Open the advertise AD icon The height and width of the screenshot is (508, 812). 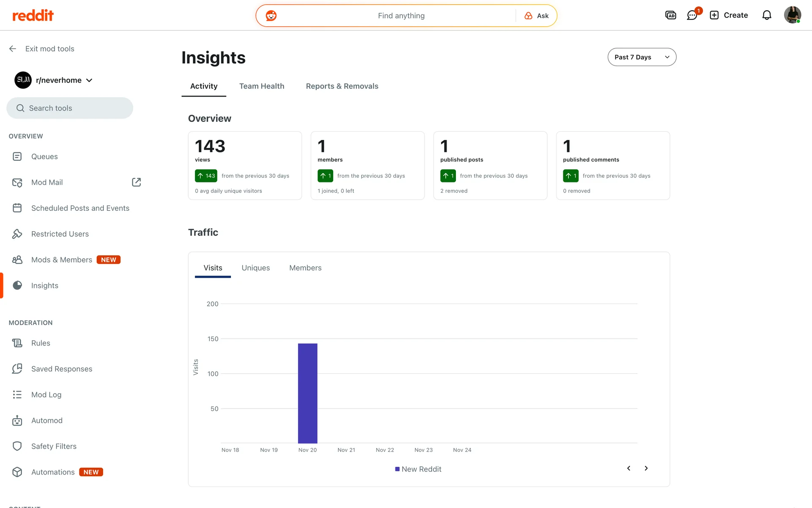click(x=670, y=16)
